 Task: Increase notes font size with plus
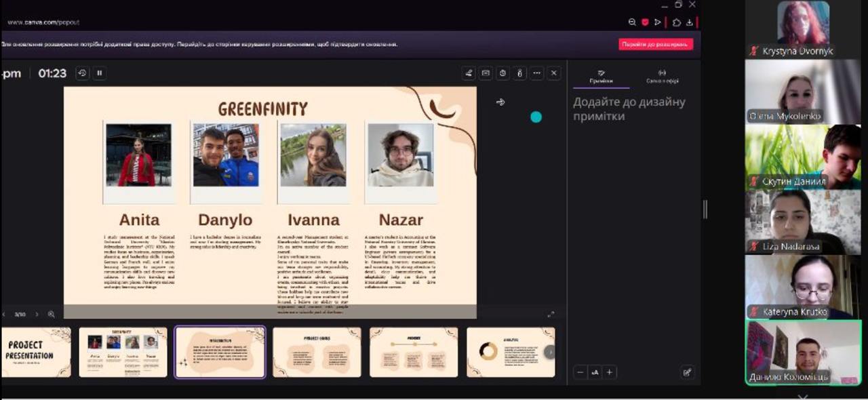point(610,372)
